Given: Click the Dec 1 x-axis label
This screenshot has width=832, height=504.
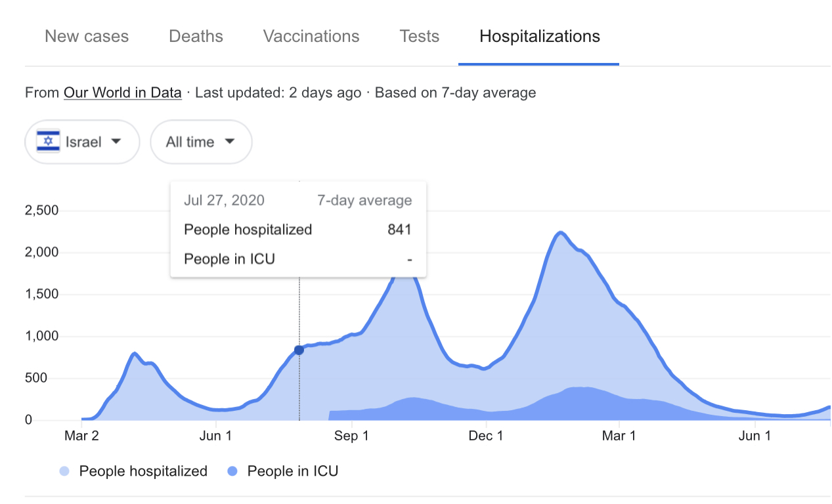Looking at the screenshot, I should (487, 436).
